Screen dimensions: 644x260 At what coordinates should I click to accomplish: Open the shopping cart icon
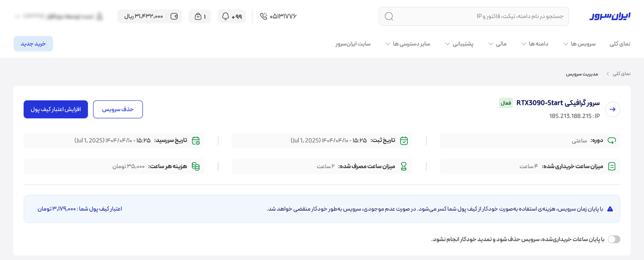[198, 16]
